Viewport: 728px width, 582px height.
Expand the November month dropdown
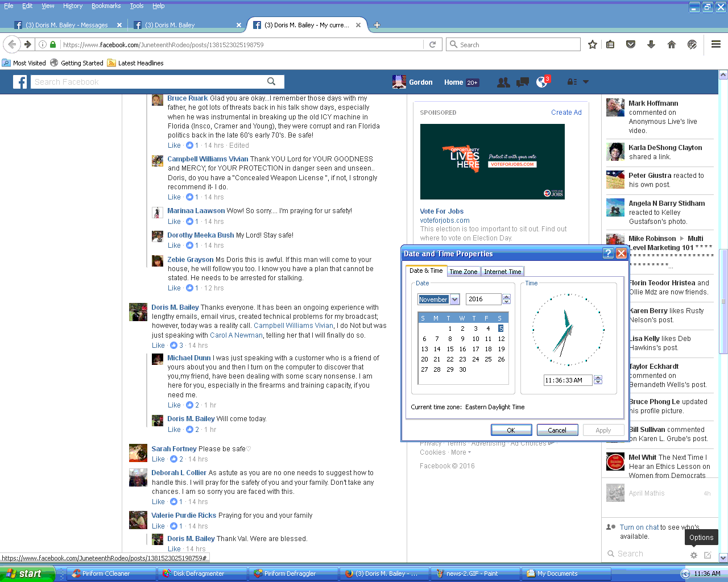coord(454,300)
